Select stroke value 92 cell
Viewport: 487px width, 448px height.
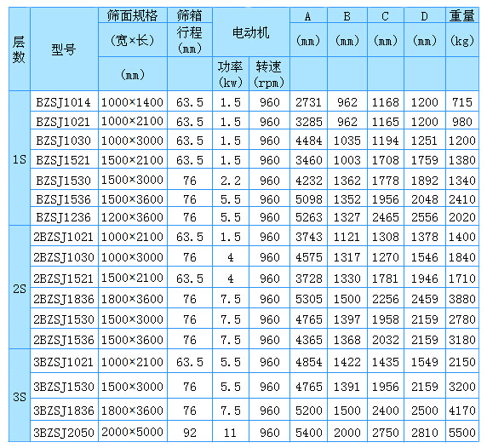(x=190, y=432)
